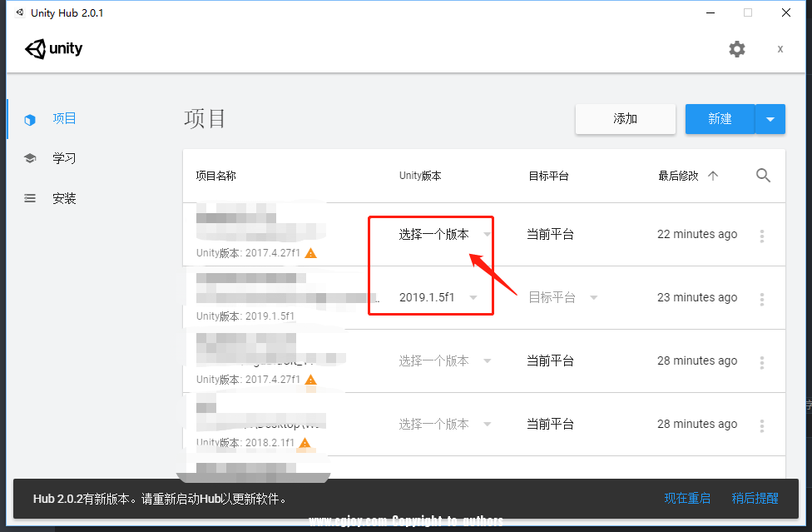Click the Hub 2.0.2 update message text
The image size is (812, 532).
point(160,499)
